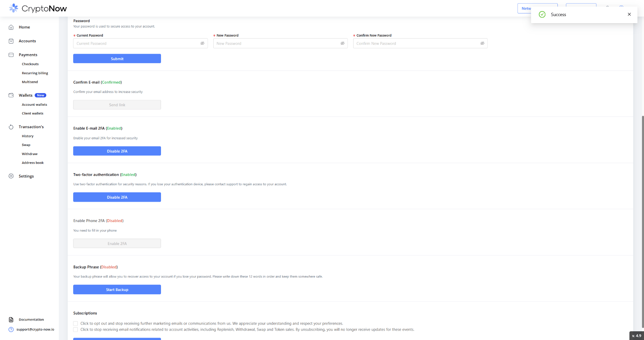
Task: Submit the password change
Action: [x=117, y=59]
